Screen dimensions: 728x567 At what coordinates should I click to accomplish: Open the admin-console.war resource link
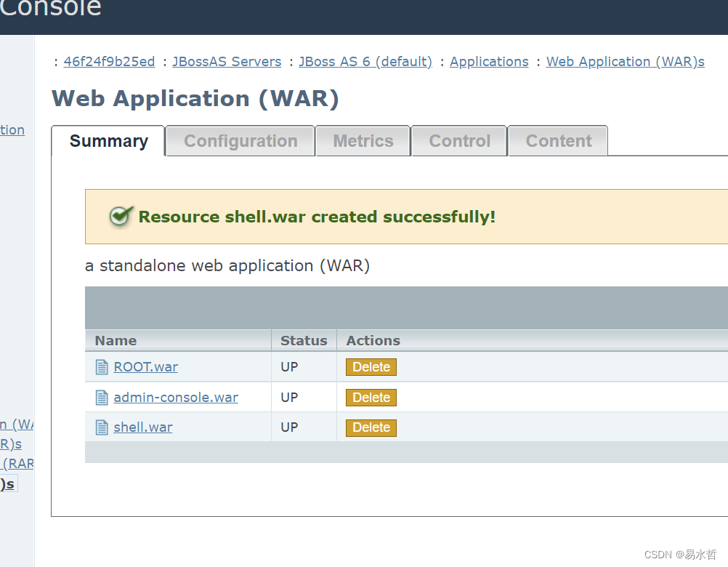click(176, 398)
